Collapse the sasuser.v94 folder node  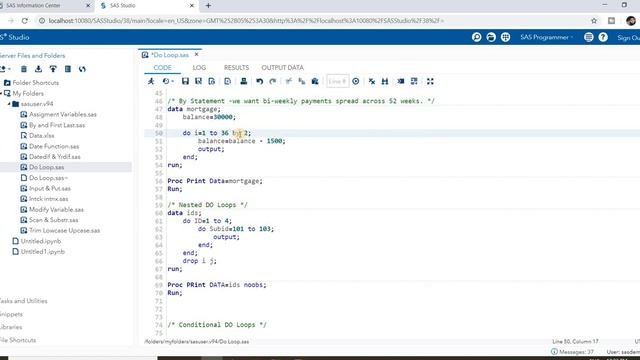tap(9, 104)
